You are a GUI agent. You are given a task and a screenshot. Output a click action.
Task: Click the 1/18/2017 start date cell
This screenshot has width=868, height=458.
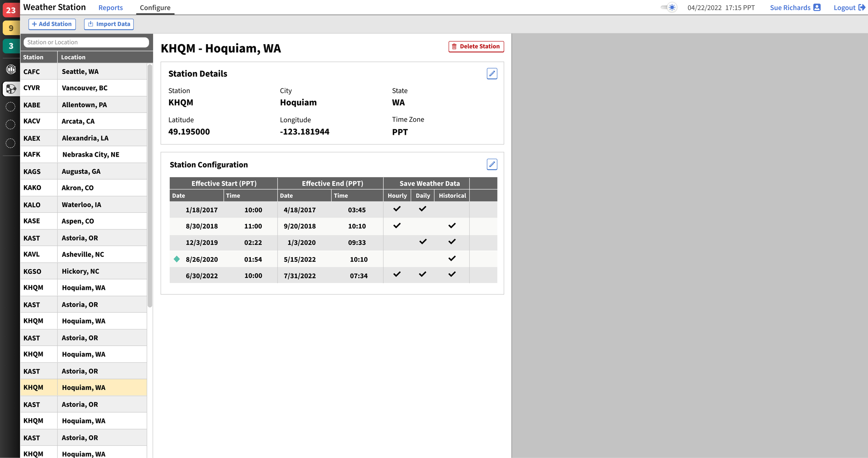click(x=201, y=210)
